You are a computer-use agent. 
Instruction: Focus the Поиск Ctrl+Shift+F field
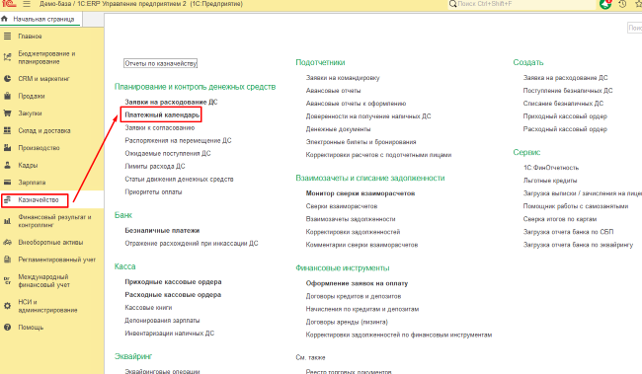522,4
